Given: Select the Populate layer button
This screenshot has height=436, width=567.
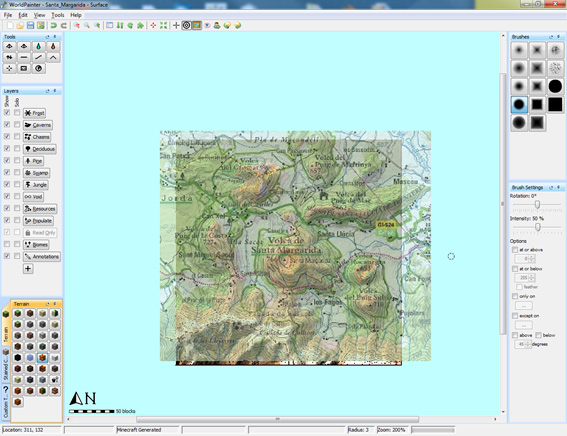Looking at the screenshot, I should click(38, 221).
